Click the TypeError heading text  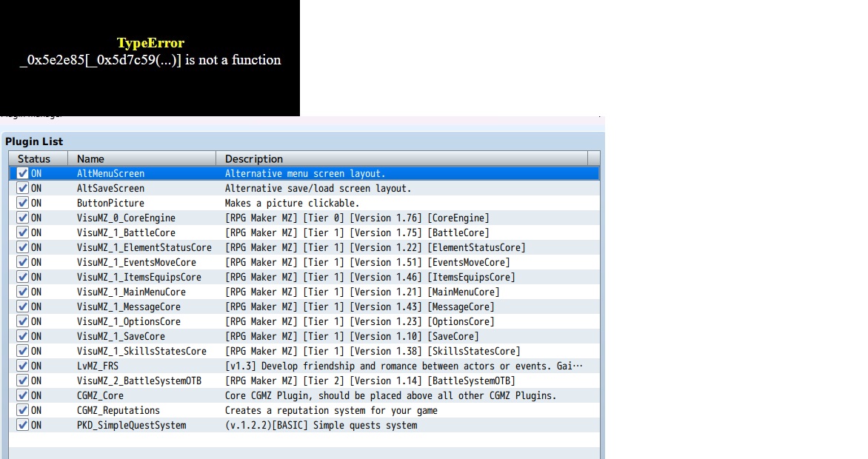[150, 43]
